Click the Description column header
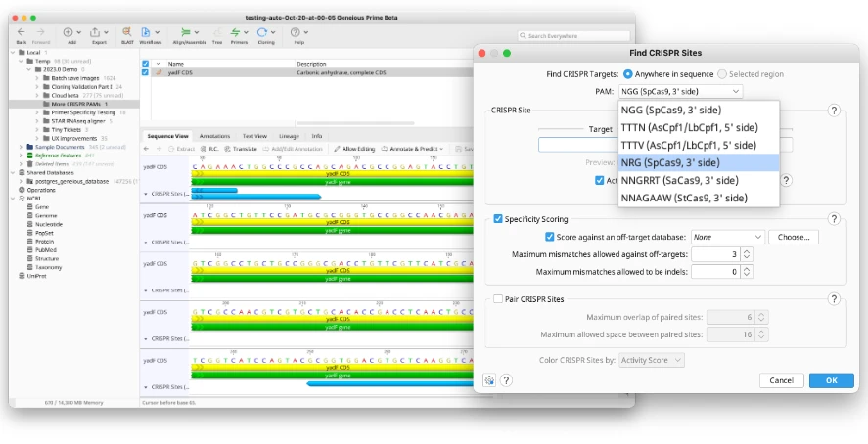The height and width of the screenshot is (444, 868). [x=311, y=64]
